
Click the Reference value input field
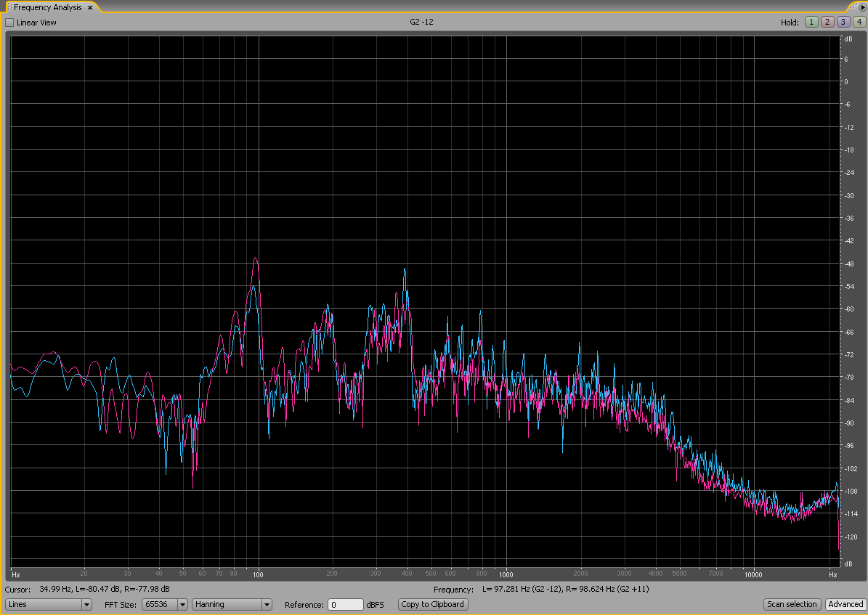tap(346, 605)
